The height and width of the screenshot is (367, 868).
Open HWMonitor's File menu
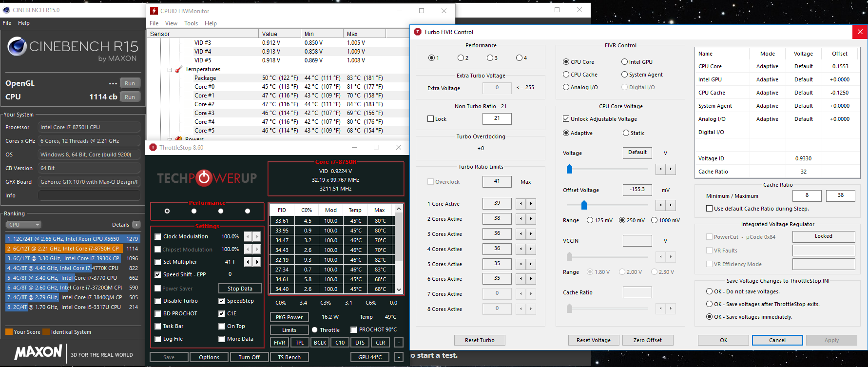pos(154,23)
